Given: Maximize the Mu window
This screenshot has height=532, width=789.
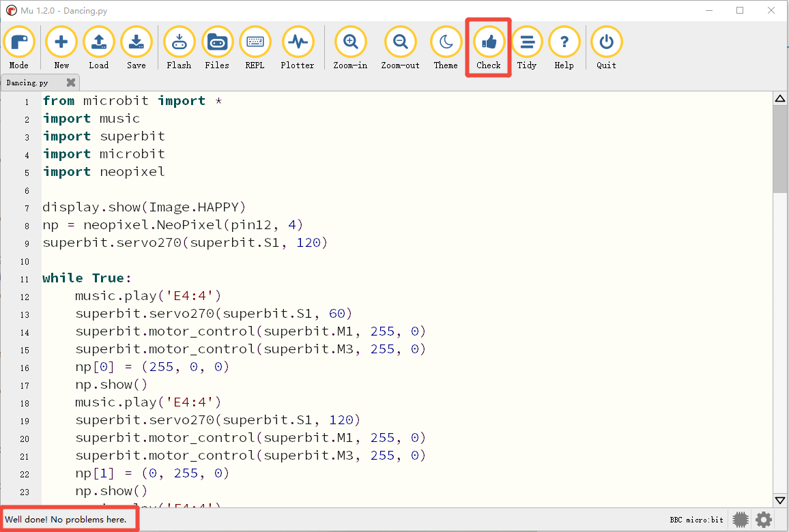Looking at the screenshot, I should 740,10.
